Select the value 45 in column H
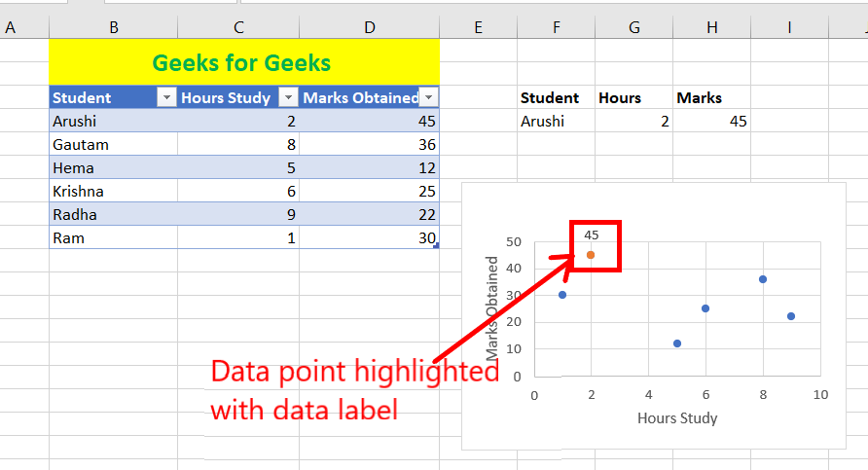 [712, 121]
